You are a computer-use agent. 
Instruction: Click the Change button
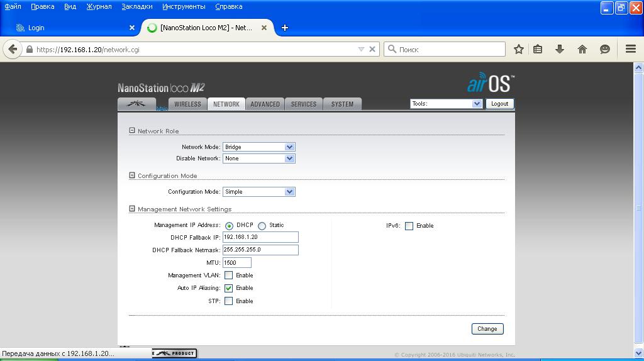(x=487, y=329)
